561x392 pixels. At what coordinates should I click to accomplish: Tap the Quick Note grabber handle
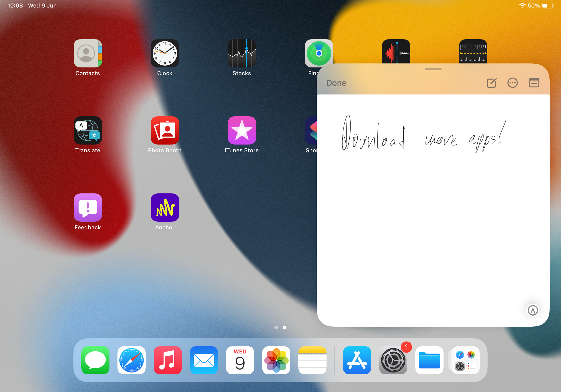(433, 69)
